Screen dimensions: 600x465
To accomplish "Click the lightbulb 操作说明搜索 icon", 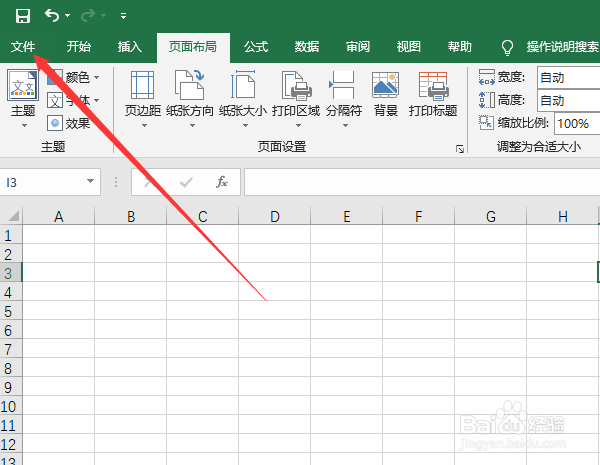I will click(x=507, y=47).
